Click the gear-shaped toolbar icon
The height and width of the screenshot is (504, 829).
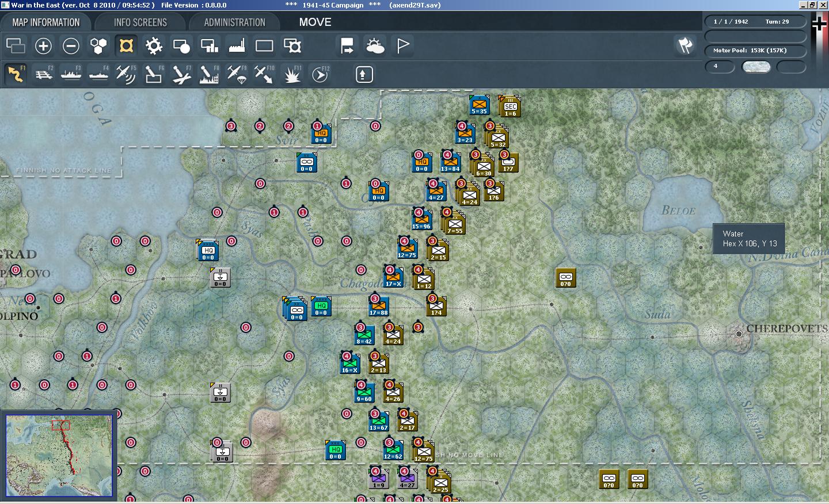tap(154, 45)
